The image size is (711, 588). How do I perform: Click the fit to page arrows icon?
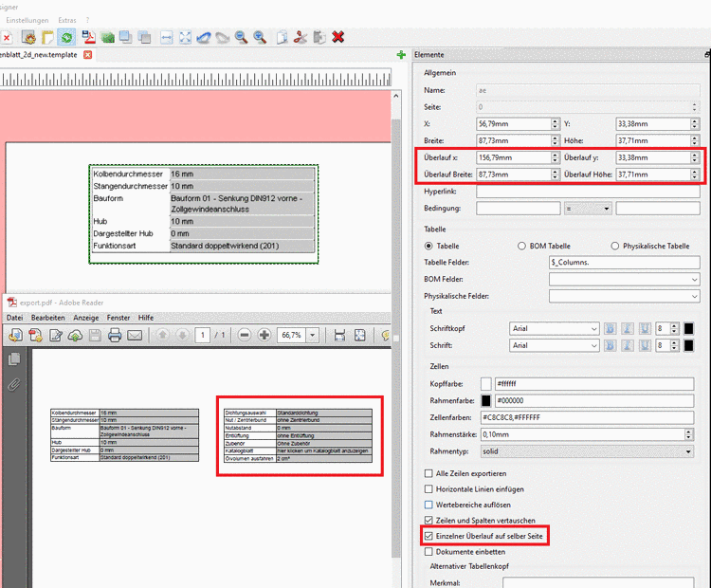[x=185, y=37]
